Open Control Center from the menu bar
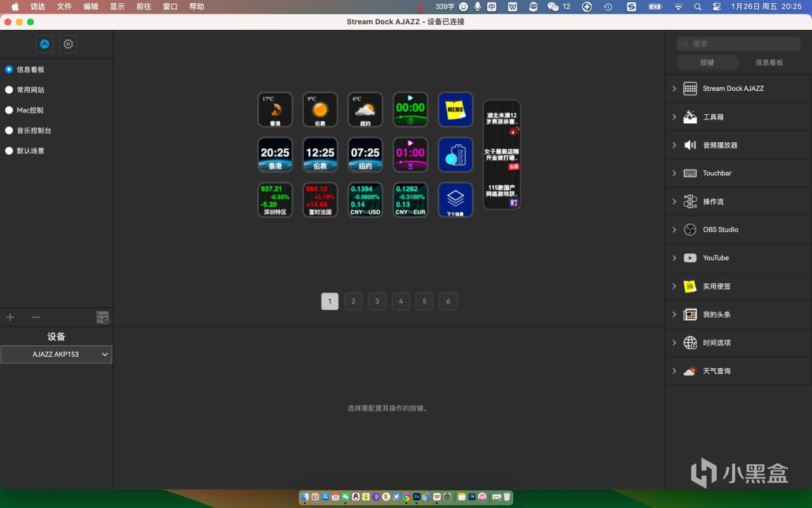 click(x=717, y=6)
